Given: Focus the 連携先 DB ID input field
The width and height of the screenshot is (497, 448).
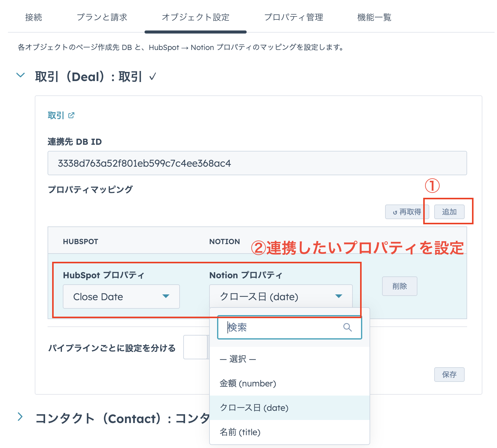Looking at the screenshot, I should coord(257,163).
